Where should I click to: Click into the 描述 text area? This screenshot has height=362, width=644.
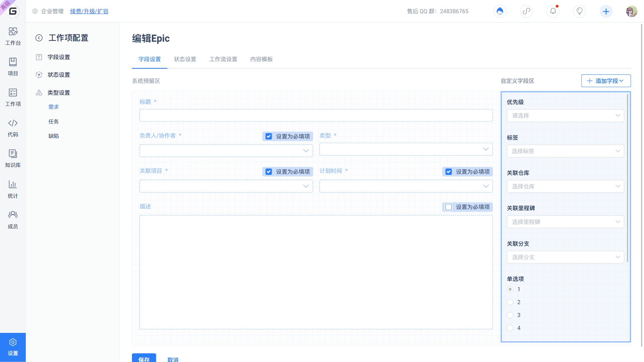(316, 272)
